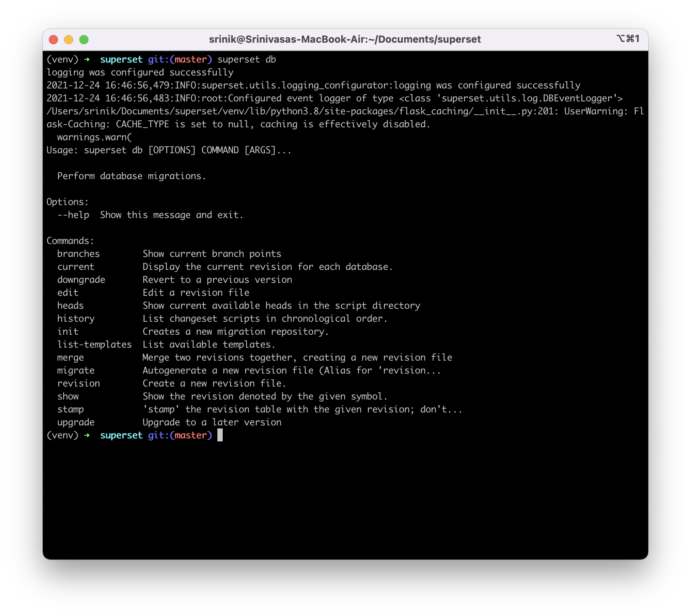Viewport: 691px width, 616px height.
Task: Click the block cursor at the prompt
Action: point(220,435)
